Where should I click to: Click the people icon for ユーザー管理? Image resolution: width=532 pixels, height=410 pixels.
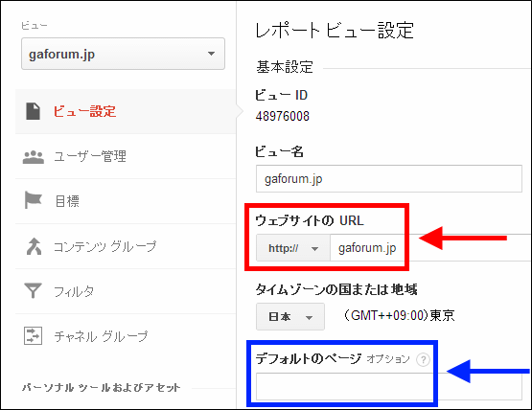tap(34, 157)
